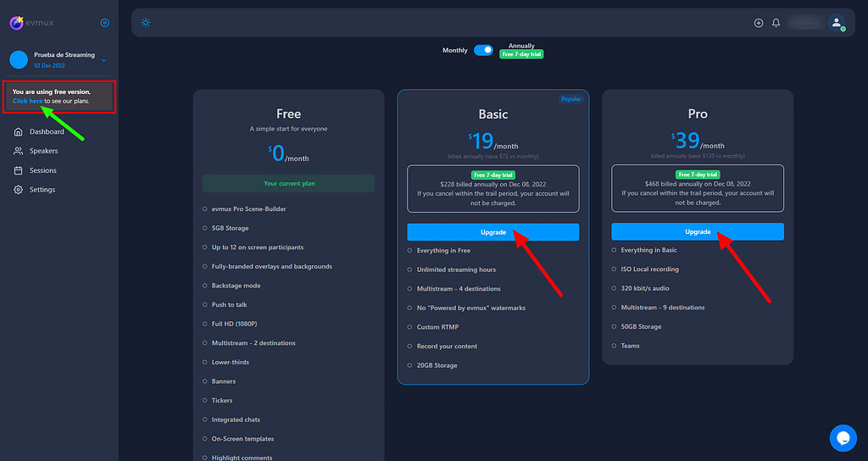Click the Speakers people icon
Screen dimensions: 868x461
tap(19, 151)
